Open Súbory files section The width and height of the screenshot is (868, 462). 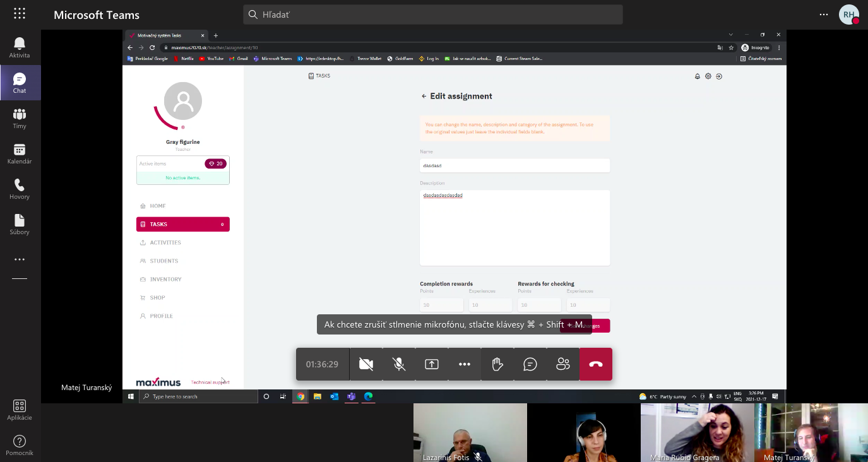tap(20, 224)
